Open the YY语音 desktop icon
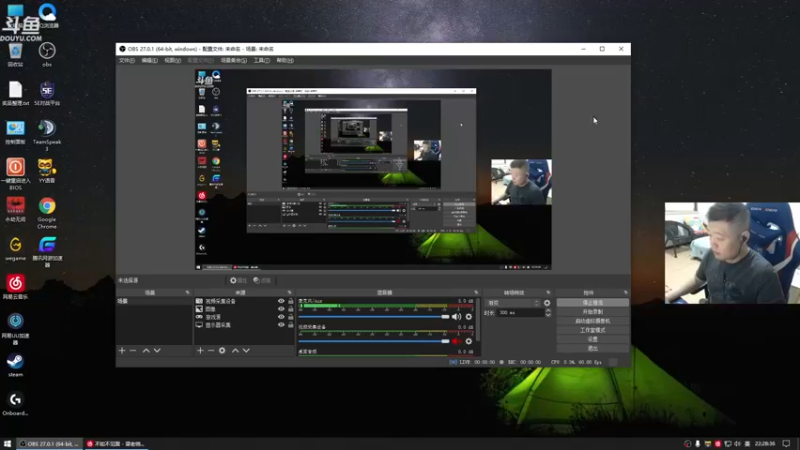The image size is (800, 450). tap(47, 171)
